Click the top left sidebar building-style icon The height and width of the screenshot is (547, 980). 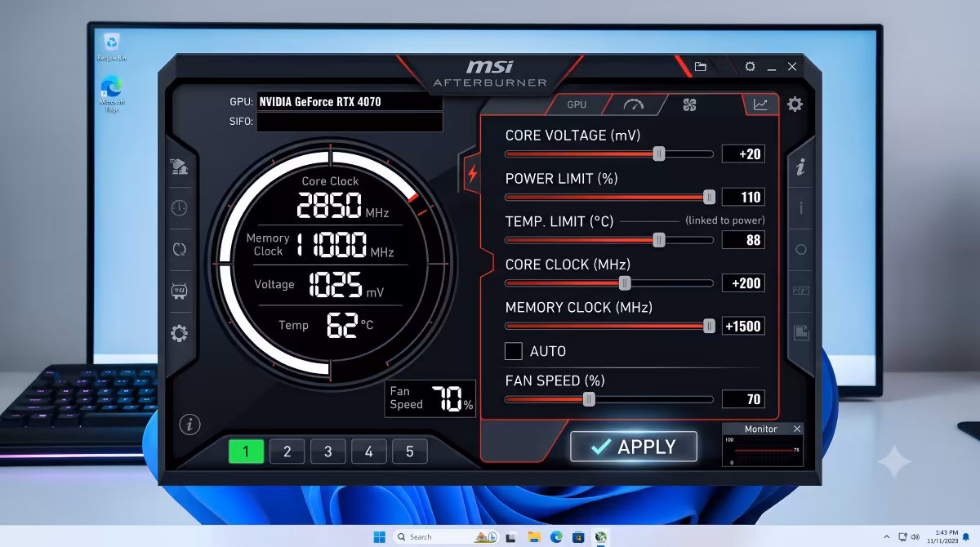click(180, 167)
